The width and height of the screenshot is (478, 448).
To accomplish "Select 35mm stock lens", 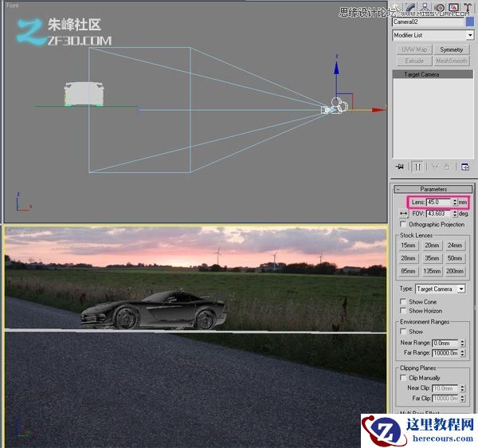I will click(x=432, y=258).
